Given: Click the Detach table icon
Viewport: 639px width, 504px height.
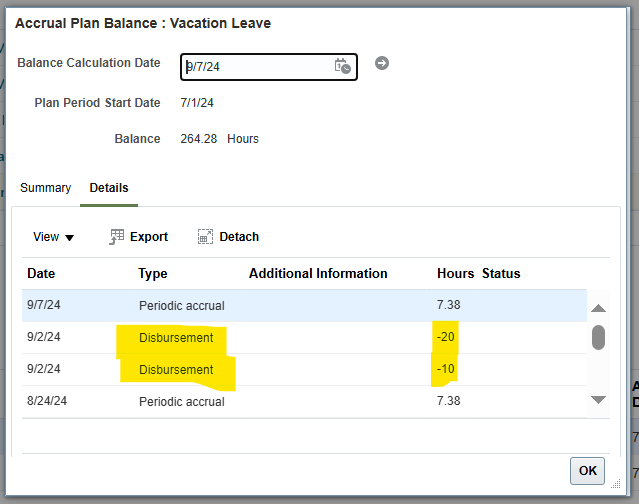Looking at the screenshot, I should pos(205,237).
